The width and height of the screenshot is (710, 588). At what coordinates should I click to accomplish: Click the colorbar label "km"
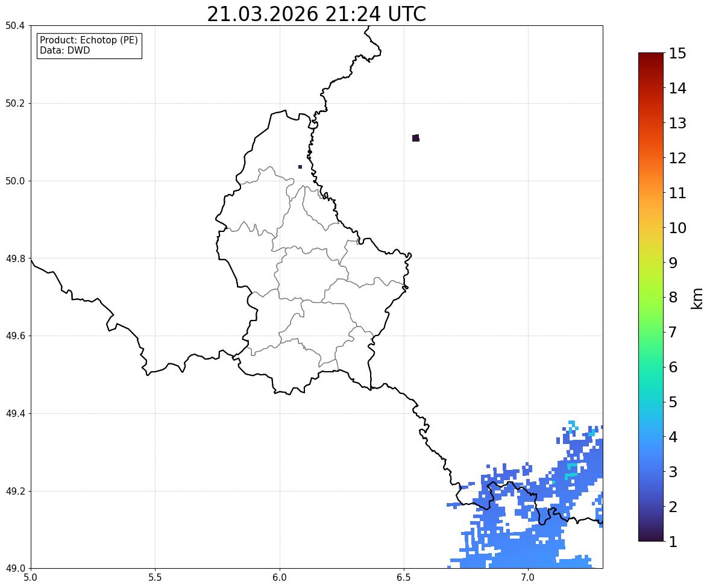pos(697,298)
